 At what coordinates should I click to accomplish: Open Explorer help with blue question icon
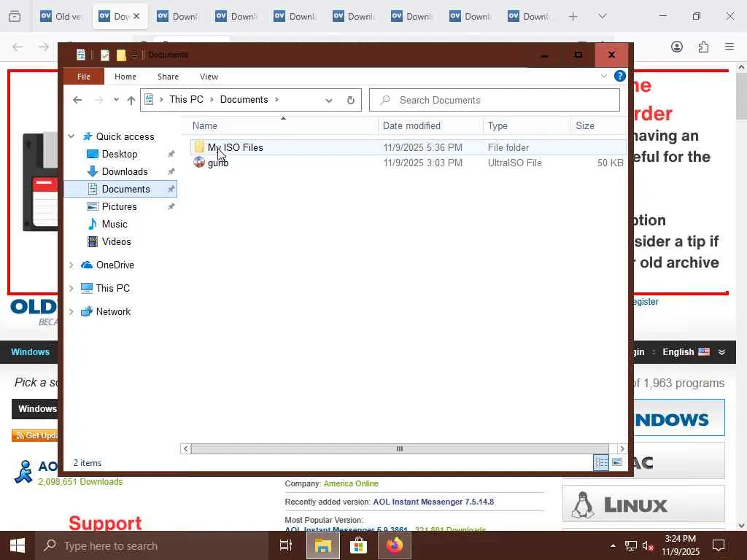coord(620,76)
